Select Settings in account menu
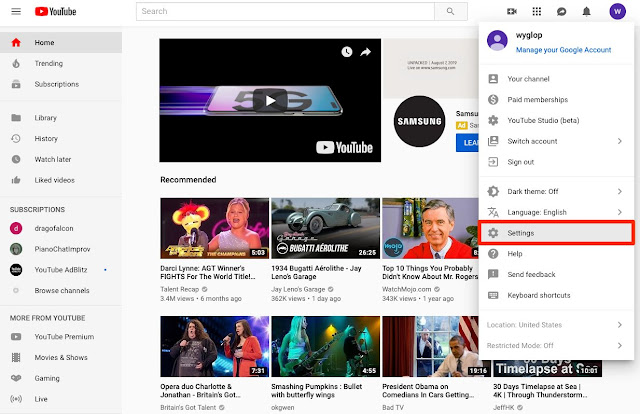This screenshot has height=414, width=640. click(x=556, y=233)
